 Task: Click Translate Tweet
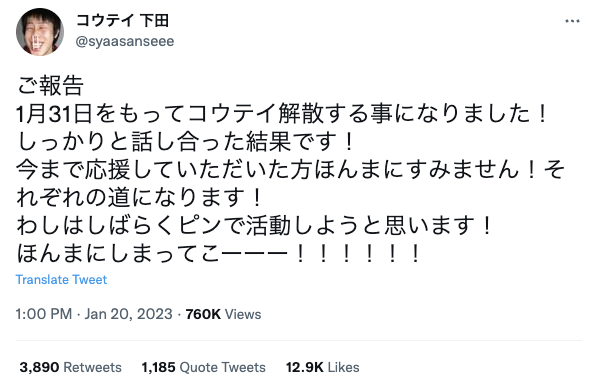(x=61, y=280)
